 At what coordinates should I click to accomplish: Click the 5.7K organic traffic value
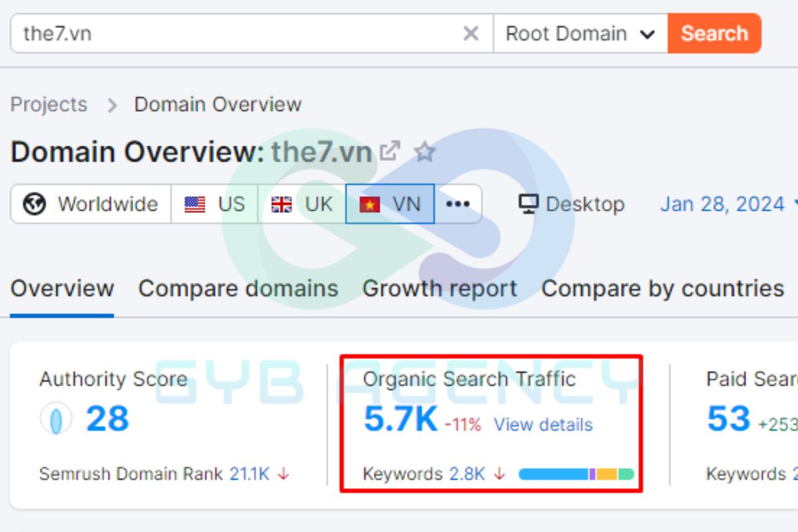click(400, 419)
